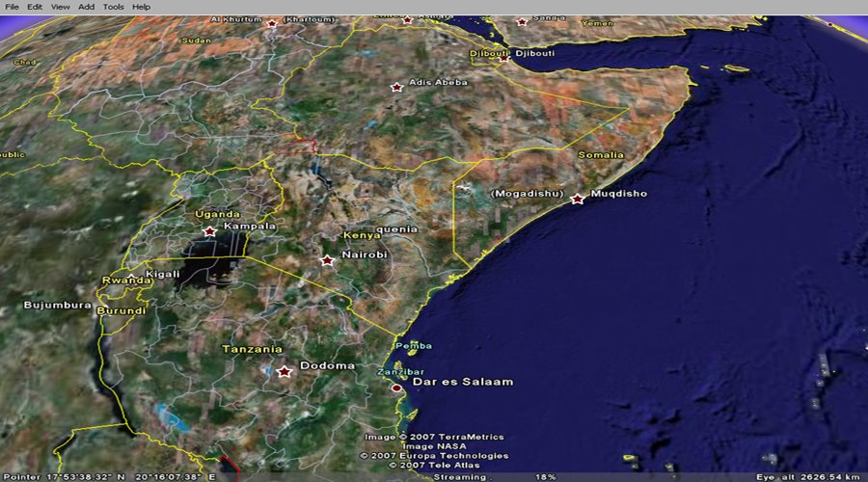The width and height of the screenshot is (868, 482).
Task: Select the Nairobi star placemark
Action: tap(327, 260)
